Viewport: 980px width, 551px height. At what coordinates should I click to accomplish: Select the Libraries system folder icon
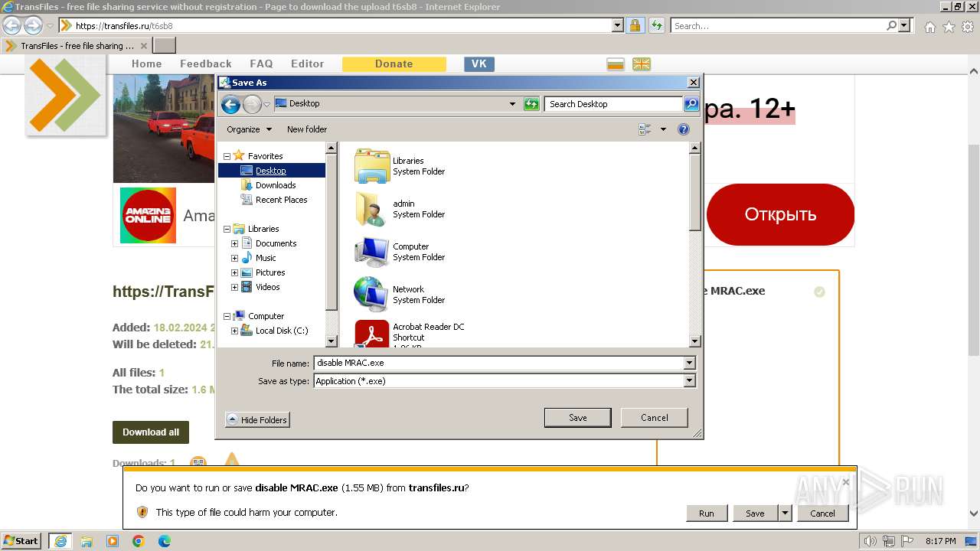(x=372, y=166)
